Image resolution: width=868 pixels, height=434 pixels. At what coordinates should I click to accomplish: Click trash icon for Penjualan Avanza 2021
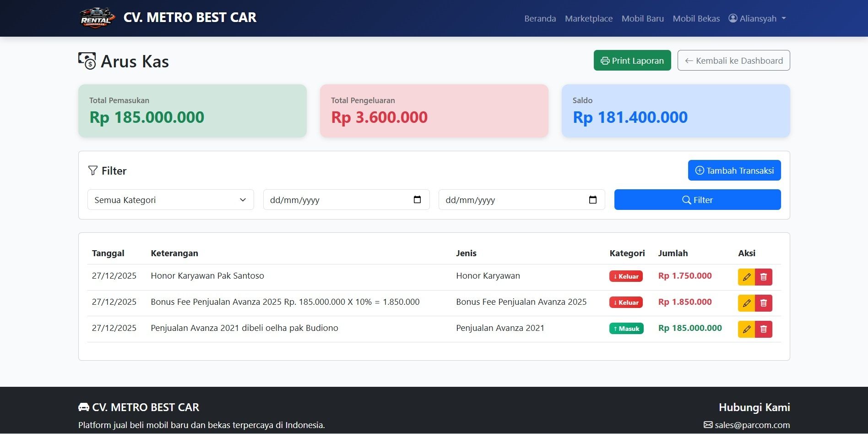point(764,329)
